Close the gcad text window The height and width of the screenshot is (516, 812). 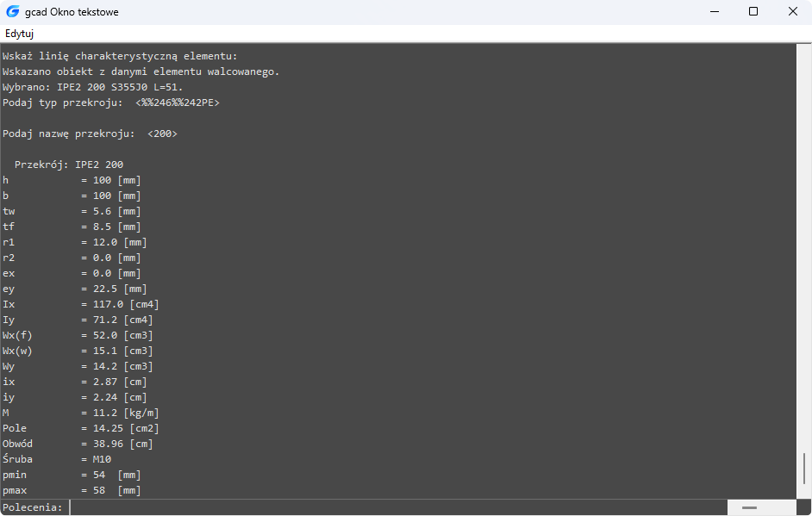[792, 11]
